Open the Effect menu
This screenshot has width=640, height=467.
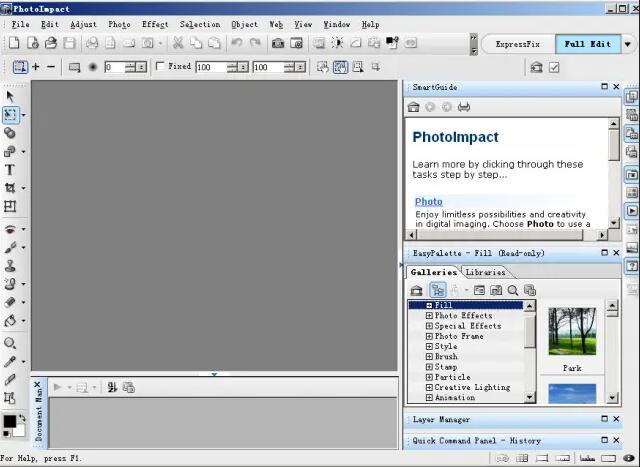coord(155,24)
